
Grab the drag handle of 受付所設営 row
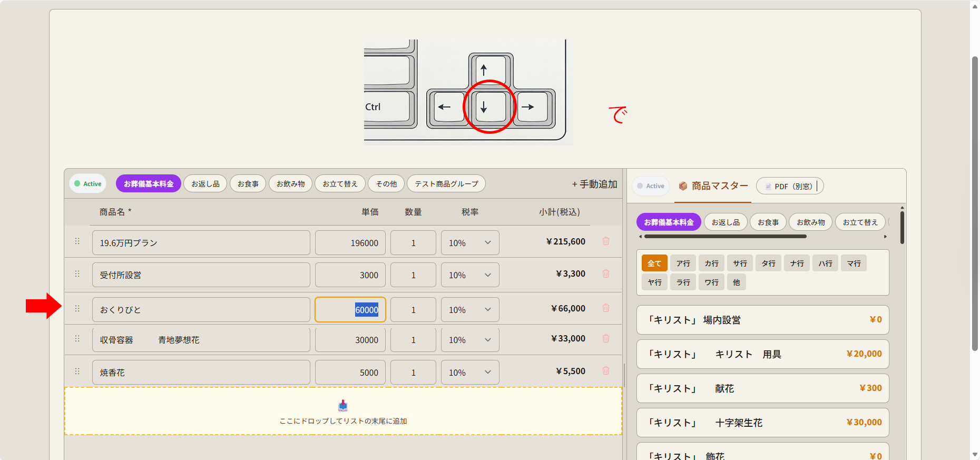[77, 274]
